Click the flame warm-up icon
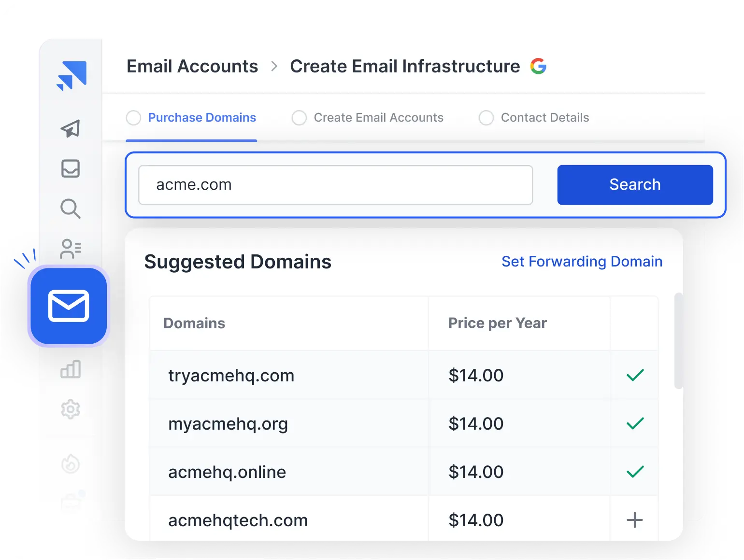The width and height of the screenshot is (744, 560). tap(71, 464)
